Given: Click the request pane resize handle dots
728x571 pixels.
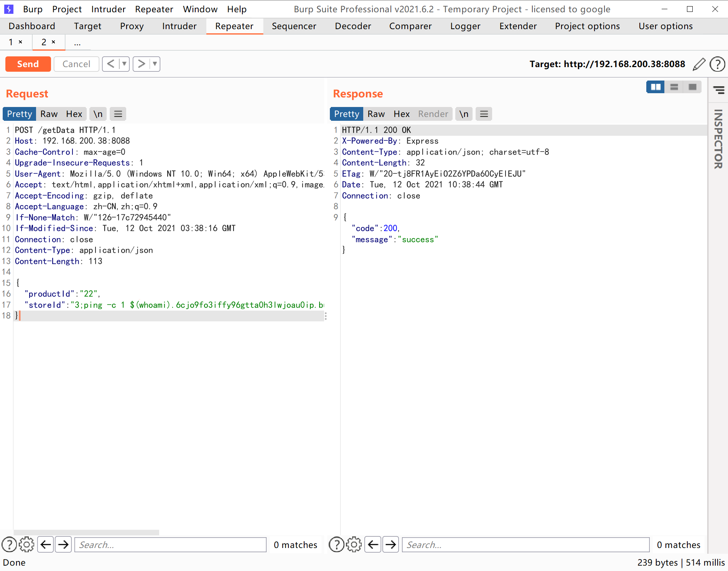Looking at the screenshot, I should point(326,316).
